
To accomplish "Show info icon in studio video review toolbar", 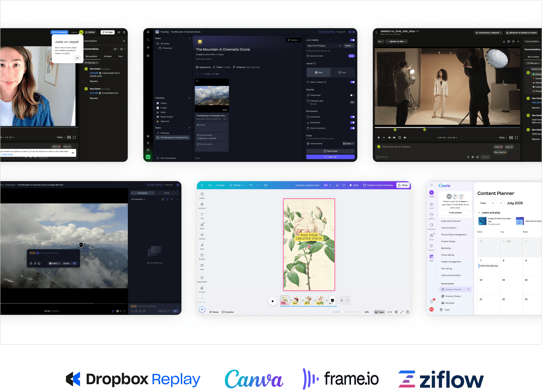I will pyautogui.click(x=513, y=42).
